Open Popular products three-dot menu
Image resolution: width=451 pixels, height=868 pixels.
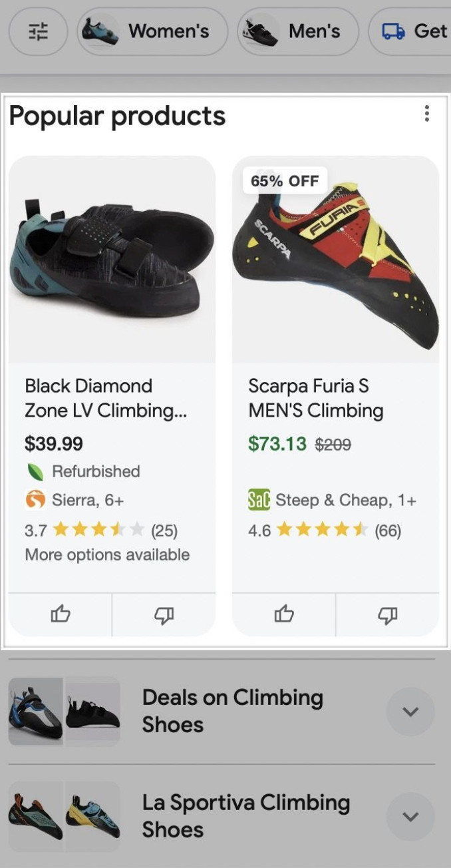click(426, 114)
